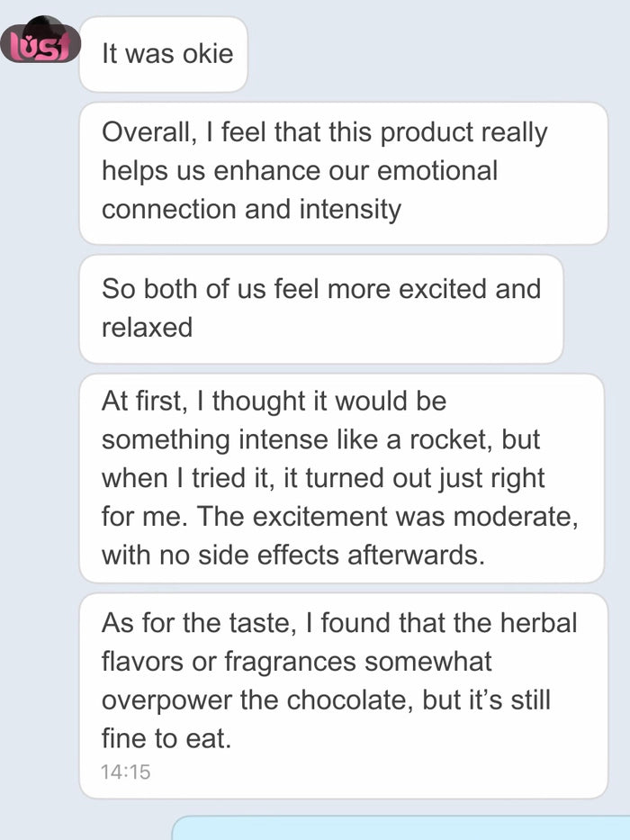Screen dimensions: 630x840
Task: Select the message mentioning a rocket
Action: click(x=340, y=477)
